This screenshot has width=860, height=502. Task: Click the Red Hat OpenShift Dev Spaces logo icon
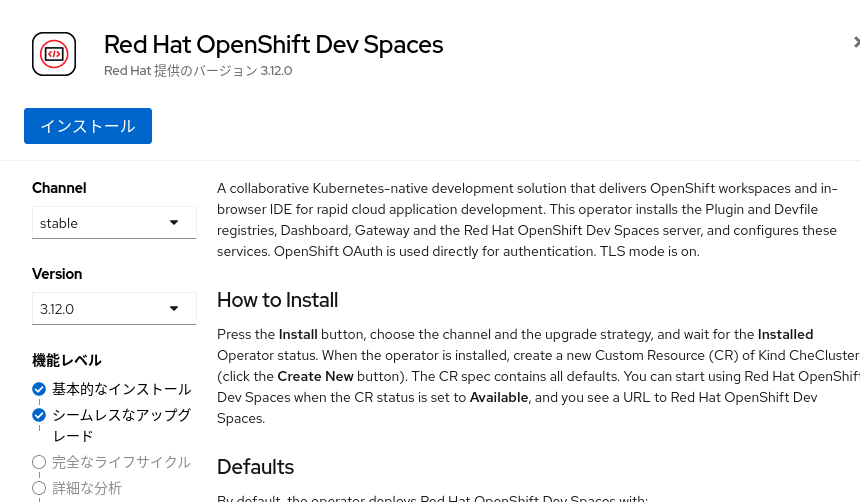(x=54, y=54)
